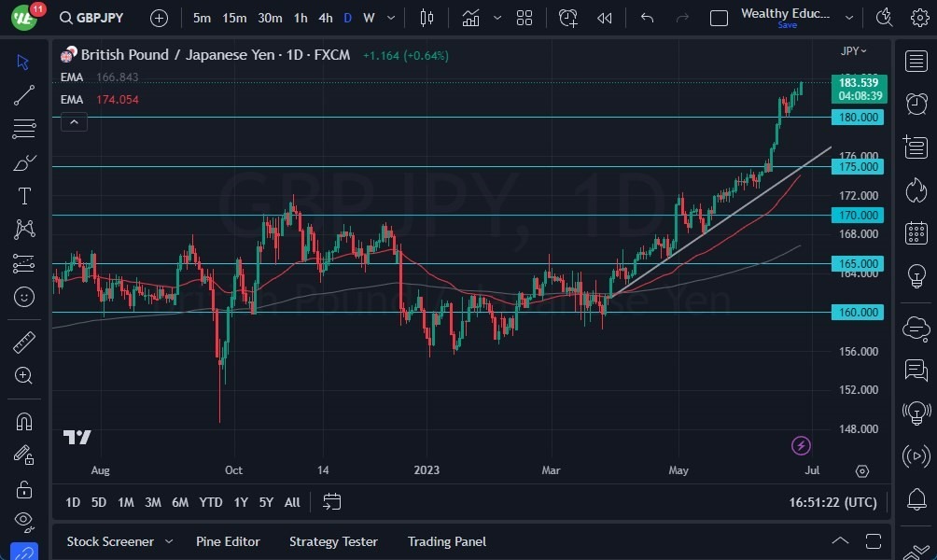
Task: Collapse the chart legend with the arrow
Action: [74, 121]
